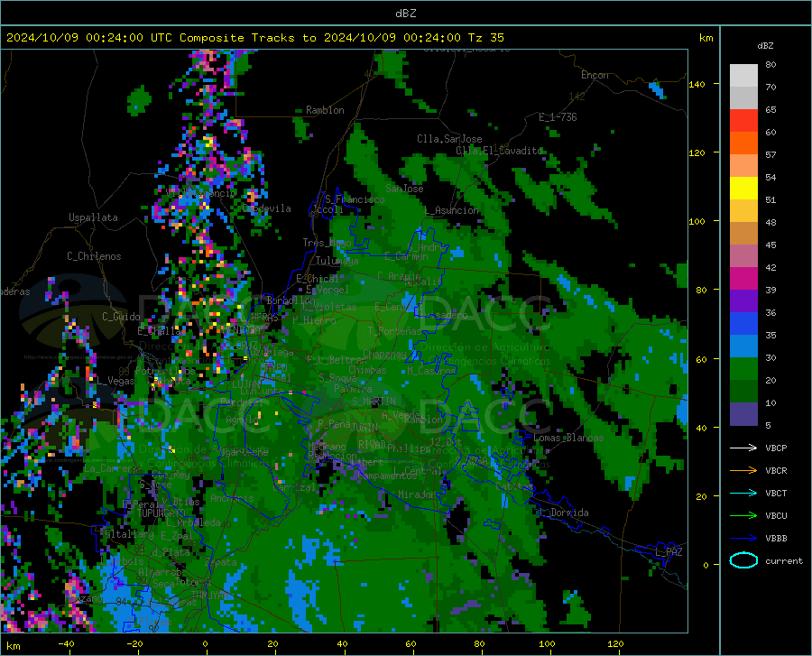This screenshot has height=656, width=812.
Task: Click the '-20' tick on horizontal km axis
Action: point(134,643)
